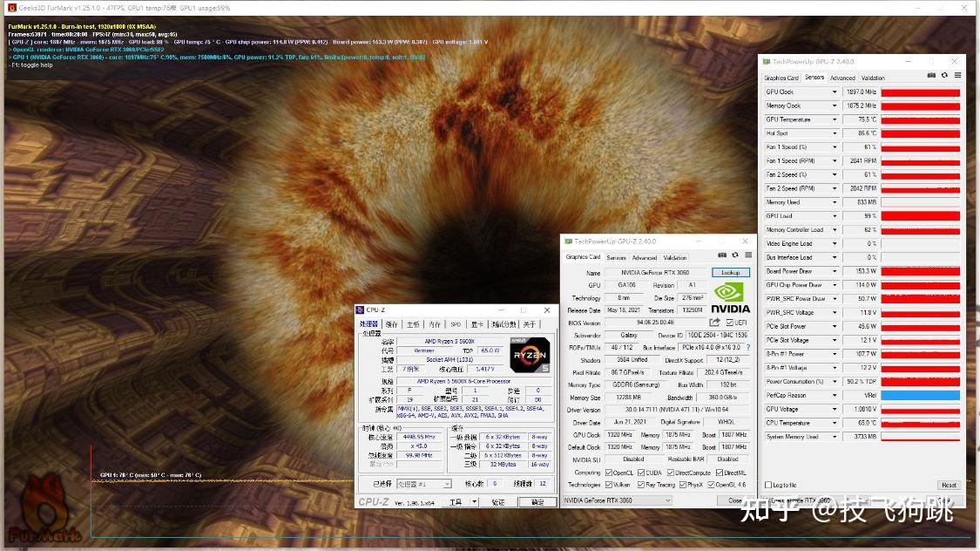Click the Ryzen 5 logo in CPU-Z
Viewport: 980px width, 551px height.
(530, 355)
